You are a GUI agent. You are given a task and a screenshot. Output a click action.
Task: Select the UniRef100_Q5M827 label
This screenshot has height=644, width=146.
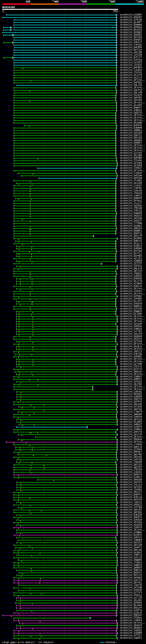coord(131,143)
